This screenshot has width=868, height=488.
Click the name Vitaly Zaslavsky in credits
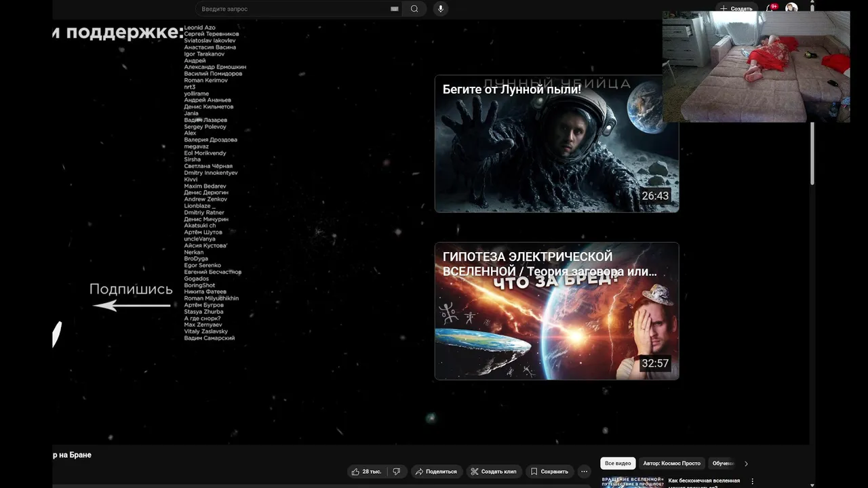pos(205,331)
